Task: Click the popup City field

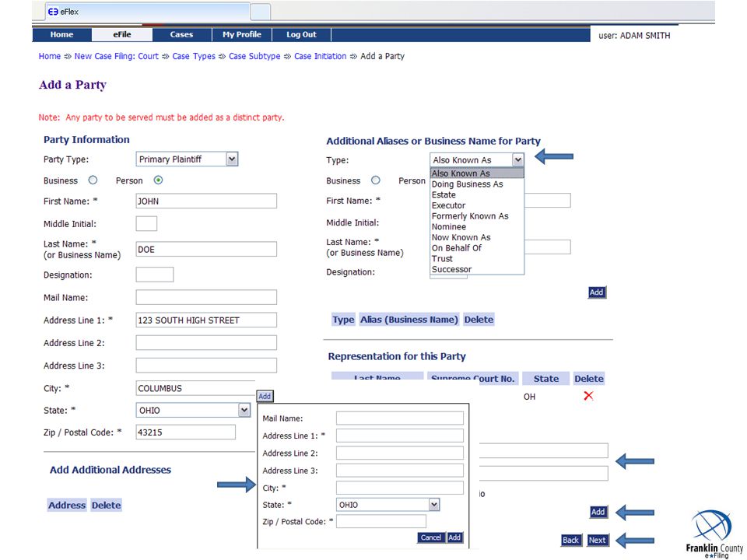Action: 400,488
